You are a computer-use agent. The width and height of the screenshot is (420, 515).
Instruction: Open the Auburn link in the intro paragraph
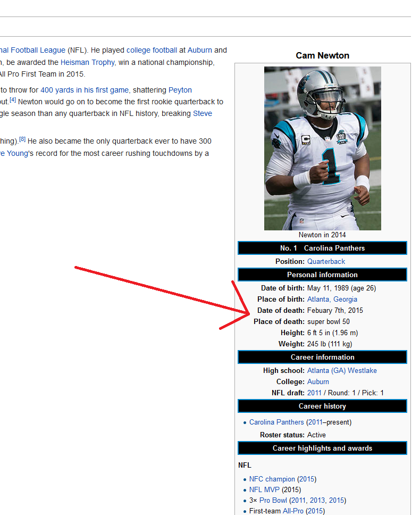click(x=199, y=50)
